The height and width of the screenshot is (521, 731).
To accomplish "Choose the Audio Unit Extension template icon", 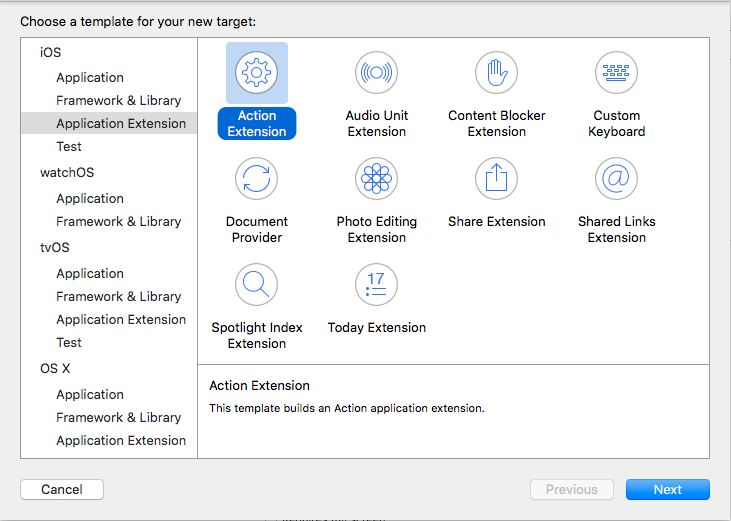I will [x=377, y=73].
